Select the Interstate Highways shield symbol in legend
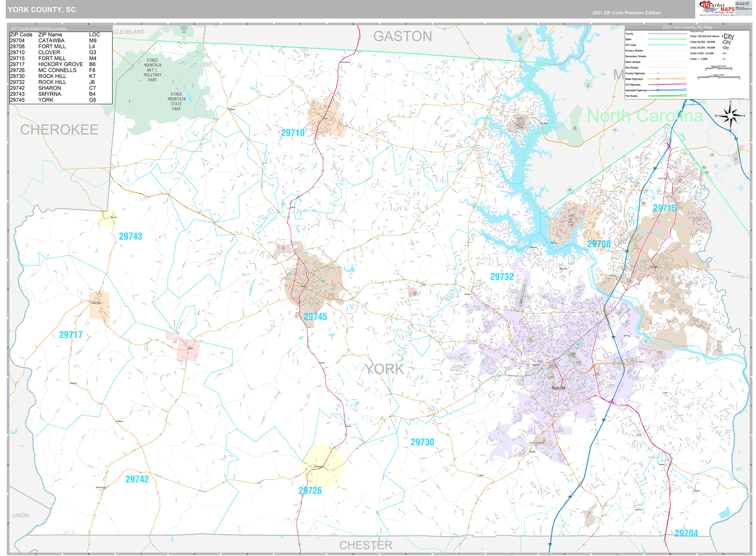756x556 pixels. [658, 90]
